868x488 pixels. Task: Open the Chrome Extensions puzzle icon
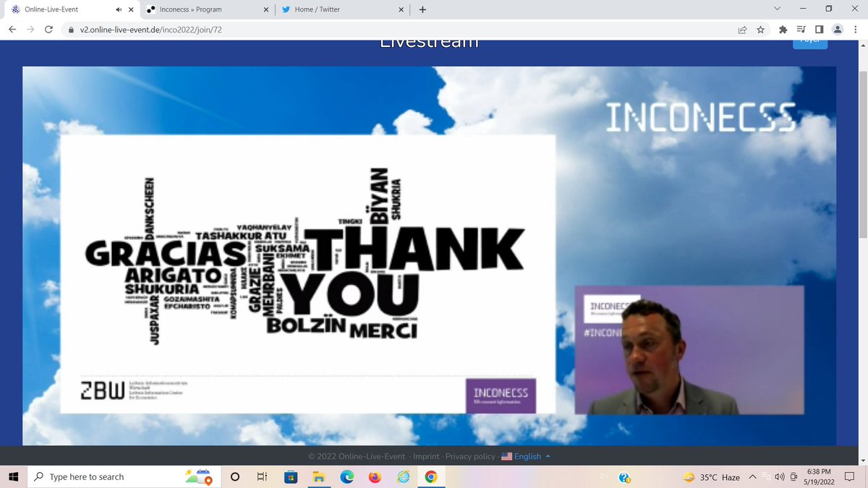[x=783, y=30]
